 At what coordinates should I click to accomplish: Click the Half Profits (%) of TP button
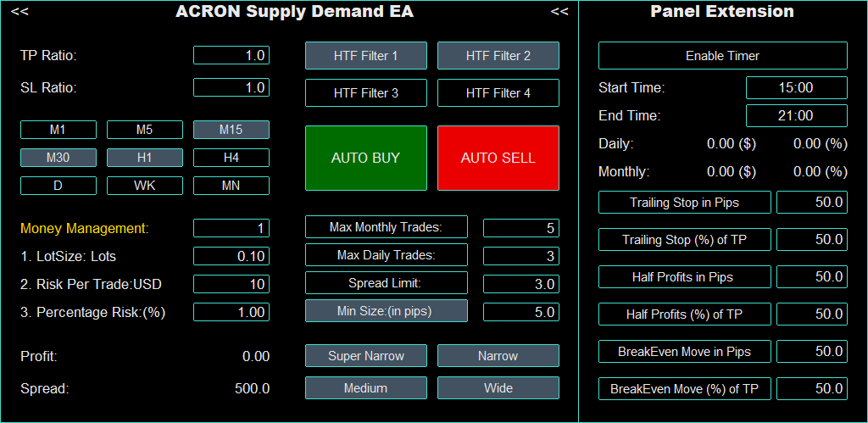(x=685, y=314)
